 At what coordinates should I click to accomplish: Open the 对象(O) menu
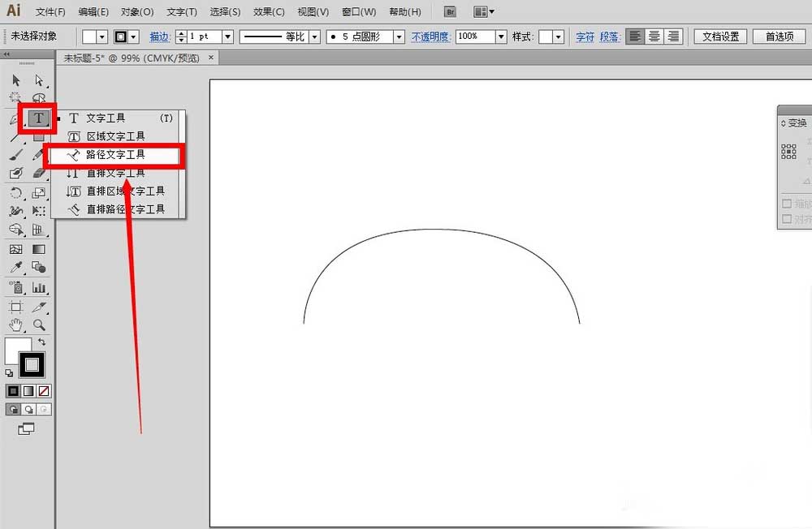point(137,11)
